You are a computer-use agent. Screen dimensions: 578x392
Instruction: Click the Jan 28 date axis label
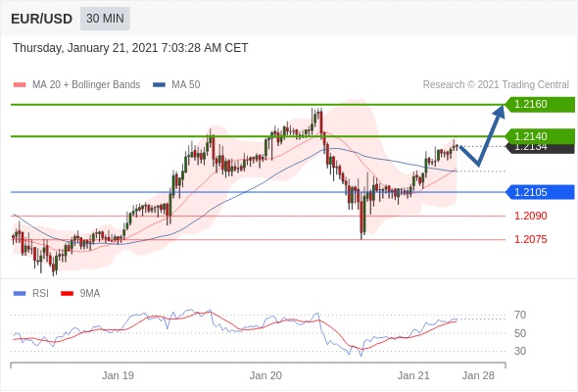478,375
